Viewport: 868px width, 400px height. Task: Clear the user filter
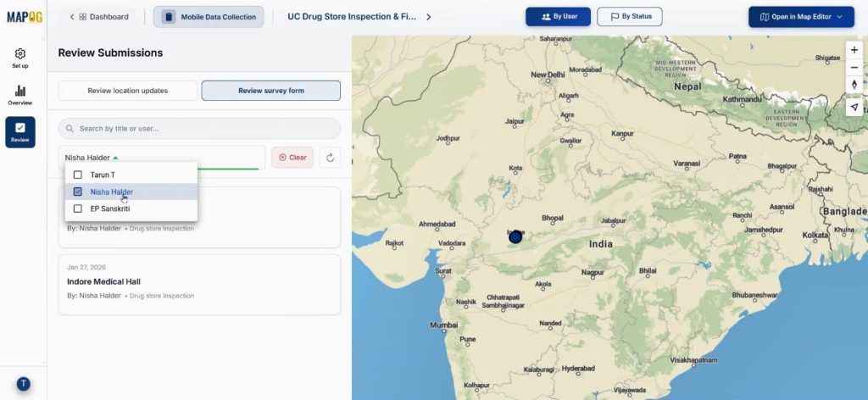(292, 158)
